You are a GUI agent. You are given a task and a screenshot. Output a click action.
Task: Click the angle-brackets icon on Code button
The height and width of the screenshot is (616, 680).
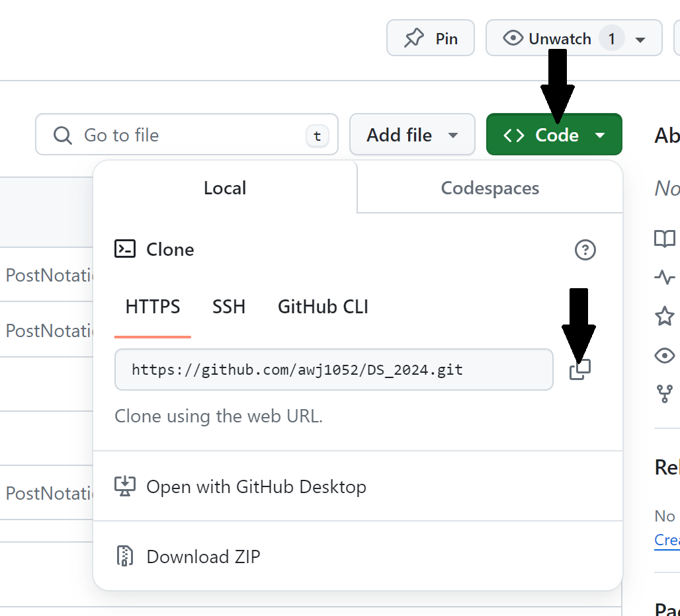click(x=514, y=135)
